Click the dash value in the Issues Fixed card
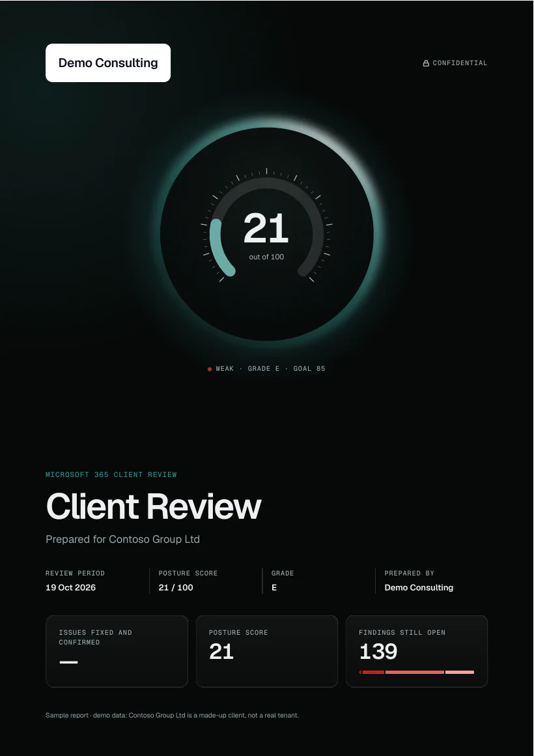Image resolution: width=534 pixels, height=756 pixels. [68, 662]
